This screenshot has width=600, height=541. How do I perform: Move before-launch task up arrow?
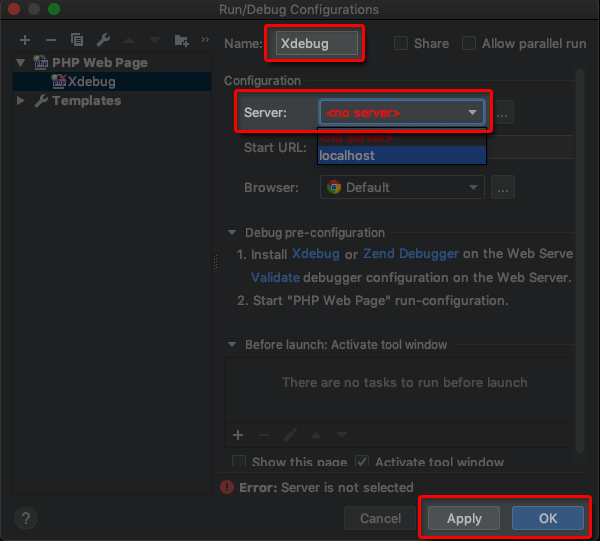[316, 435]
